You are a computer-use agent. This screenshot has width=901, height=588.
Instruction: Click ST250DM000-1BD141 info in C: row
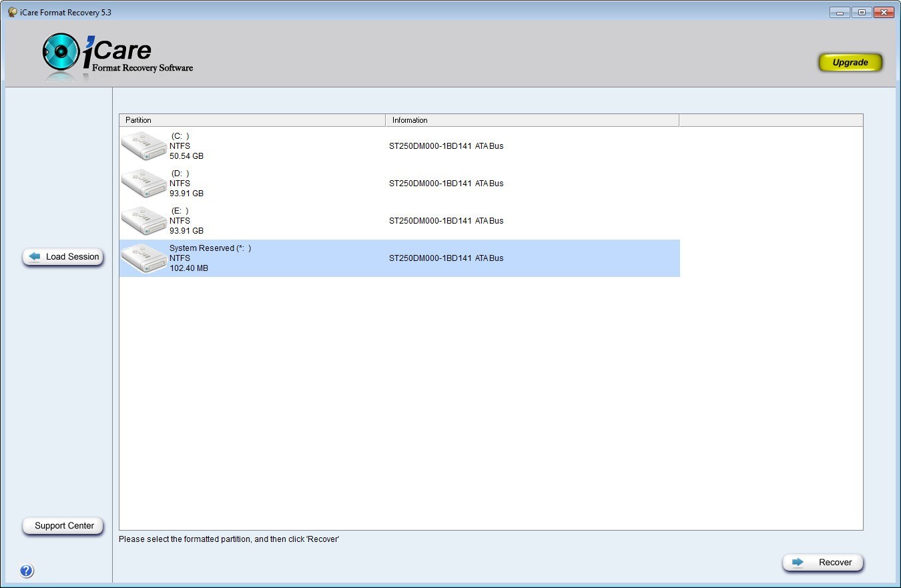(x=446, y=146)
